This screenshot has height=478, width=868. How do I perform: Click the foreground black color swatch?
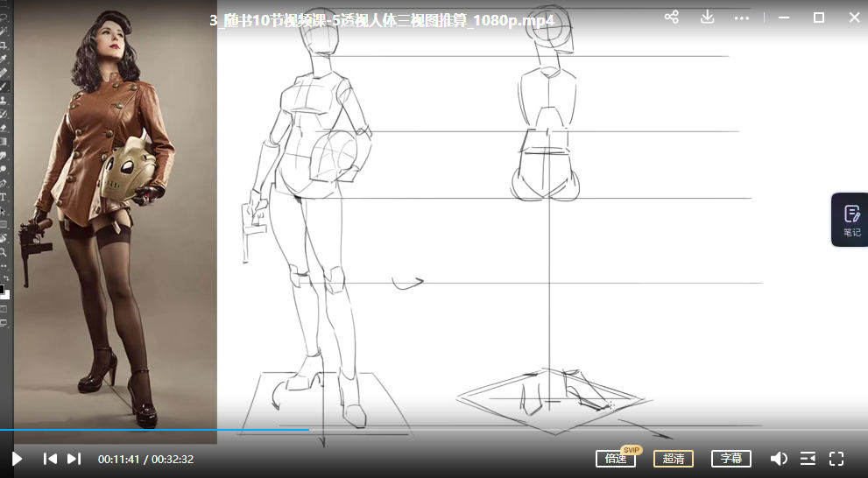pyautogui.click(x=2, y=289)
